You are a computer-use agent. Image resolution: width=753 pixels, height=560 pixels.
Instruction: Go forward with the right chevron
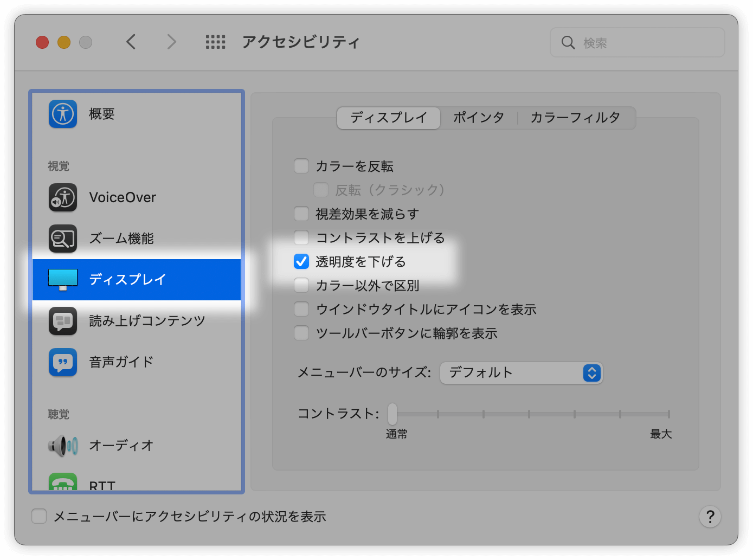click(x=171, y=42)
